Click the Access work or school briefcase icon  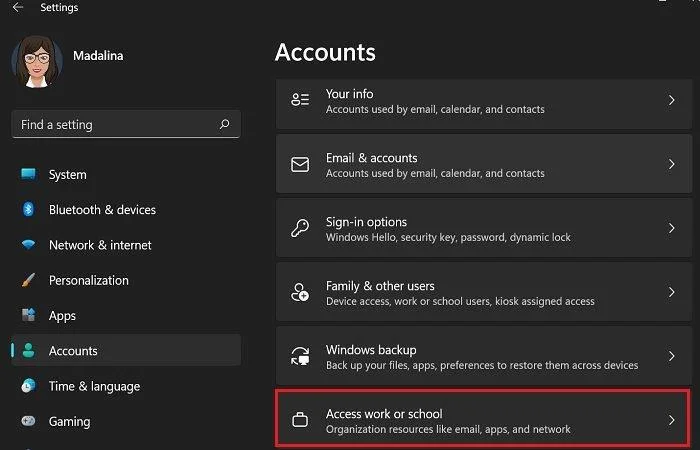click(300, 420)
